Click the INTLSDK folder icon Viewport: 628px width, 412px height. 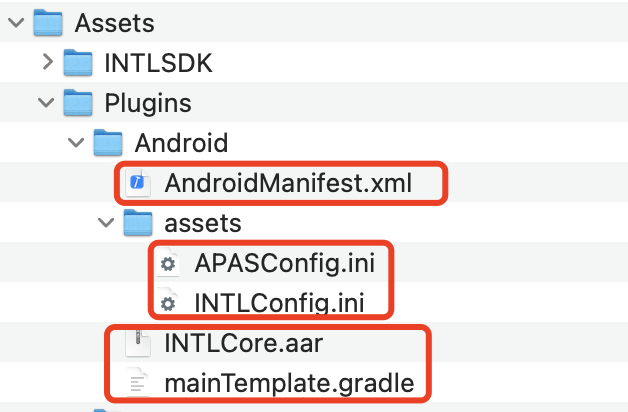(77, 64)
